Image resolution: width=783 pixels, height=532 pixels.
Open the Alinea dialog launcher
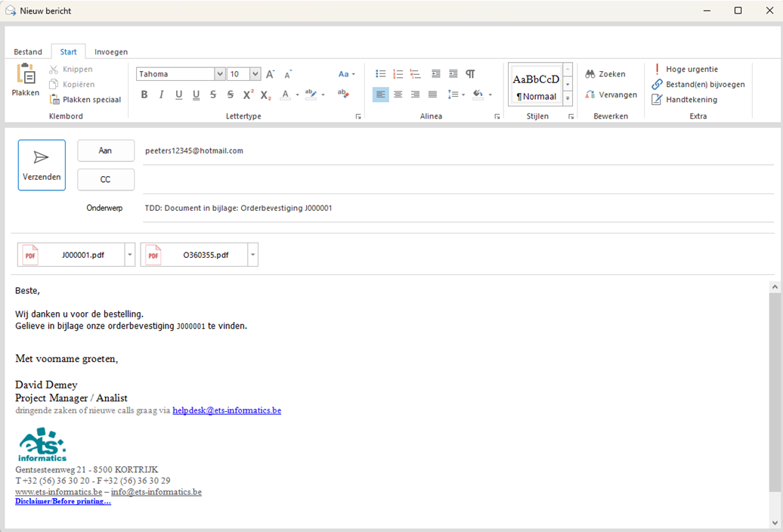[497, 117]
